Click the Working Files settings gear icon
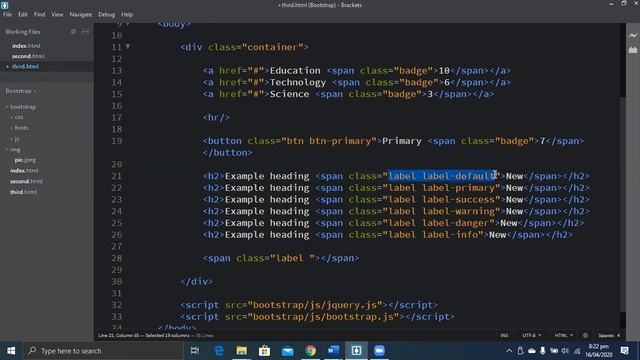Image resolution: width=640 pixels, height=360 pixels. [73, 31]
